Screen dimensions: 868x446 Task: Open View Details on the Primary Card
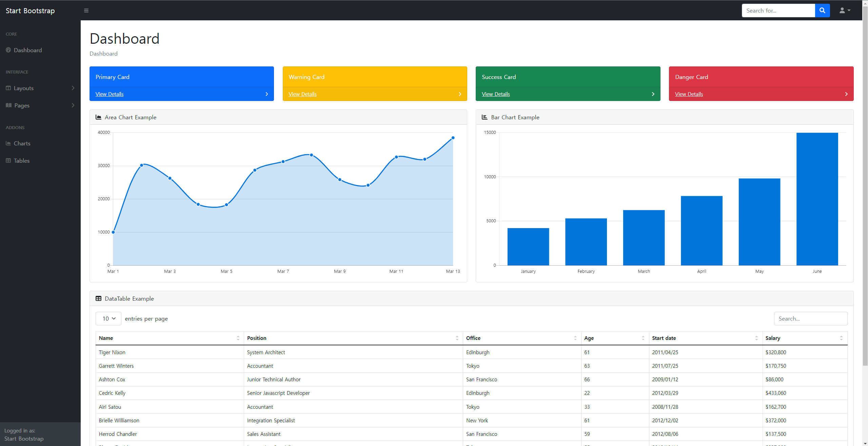click(110, 94)
